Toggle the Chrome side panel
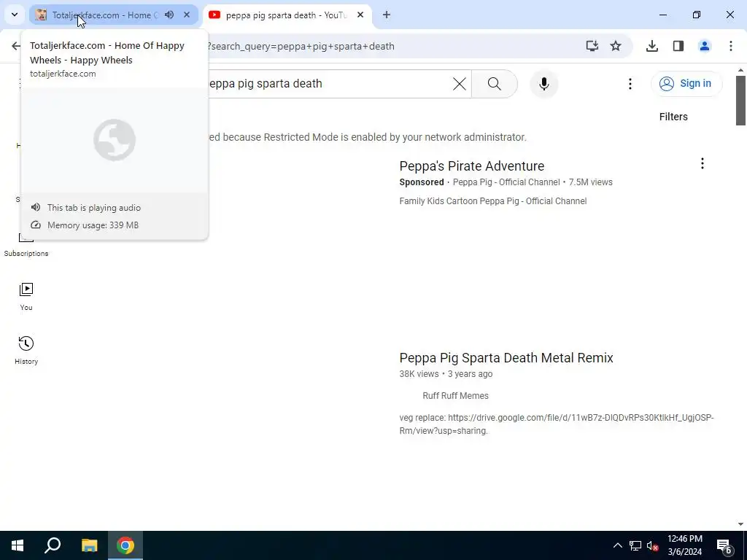This screenshot has height=560, width=747. click(678, 46)
